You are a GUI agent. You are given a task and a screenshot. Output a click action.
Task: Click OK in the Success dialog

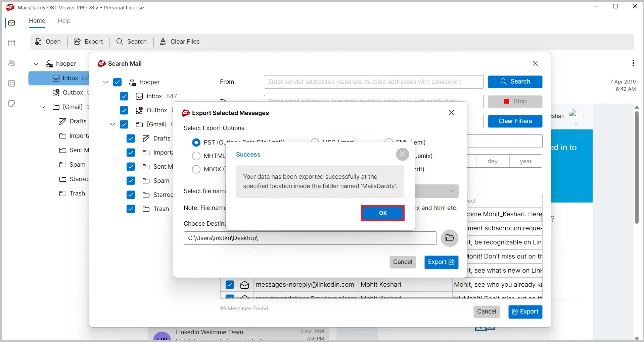[383, 213]
